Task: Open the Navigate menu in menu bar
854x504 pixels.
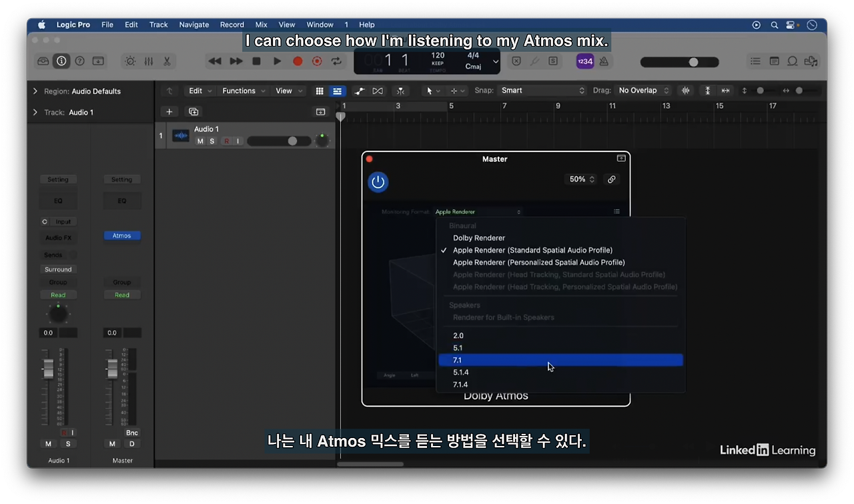Action: coord(193,25)
